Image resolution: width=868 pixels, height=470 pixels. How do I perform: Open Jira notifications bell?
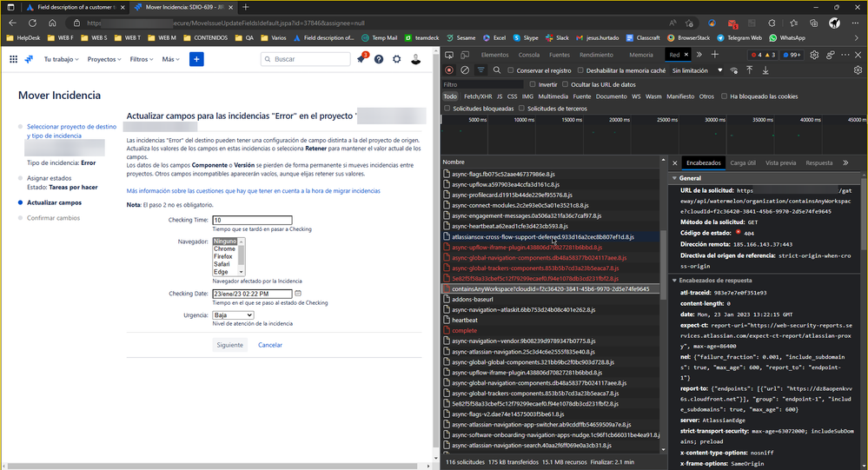point(361,59)
